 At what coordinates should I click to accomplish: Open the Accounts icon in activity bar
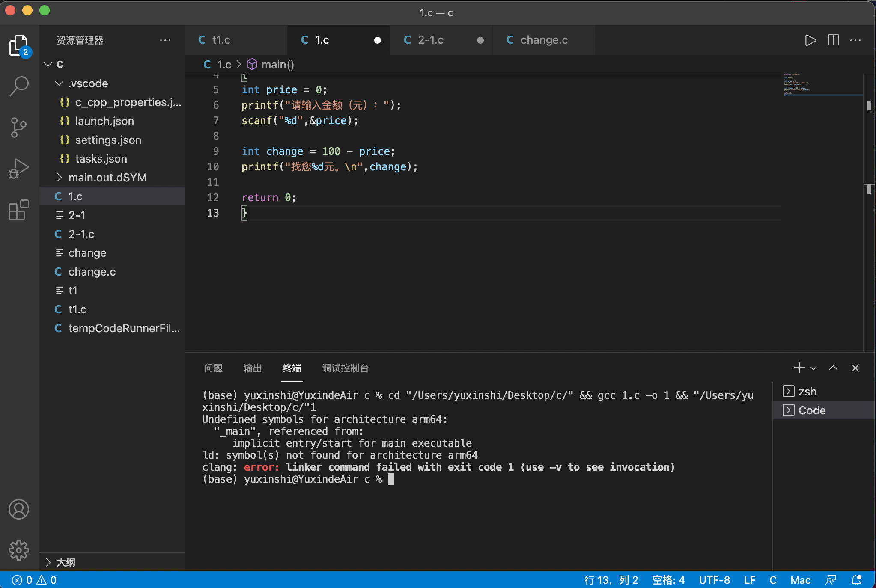19,509
